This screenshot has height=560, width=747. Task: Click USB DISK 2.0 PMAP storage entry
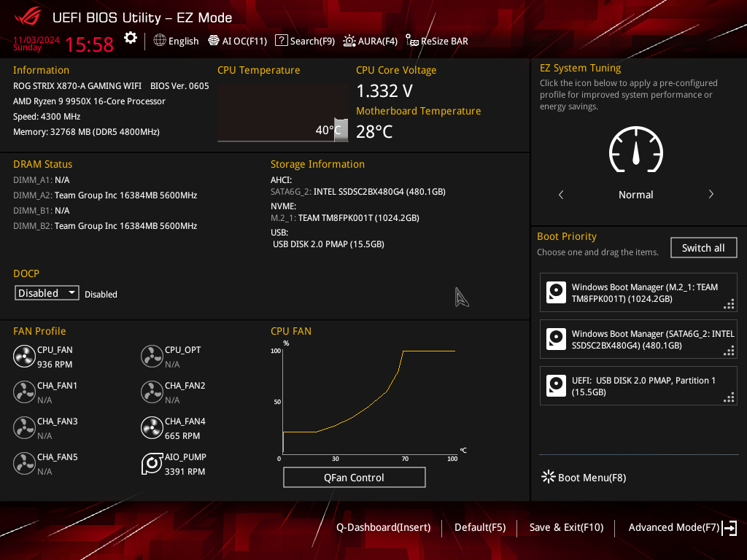pyautogui.click(x=328, y=244)
